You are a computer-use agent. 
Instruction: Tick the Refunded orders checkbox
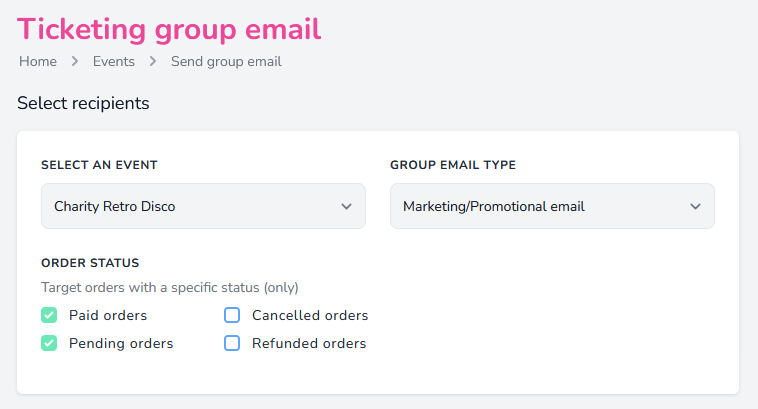tap(232, 343)
